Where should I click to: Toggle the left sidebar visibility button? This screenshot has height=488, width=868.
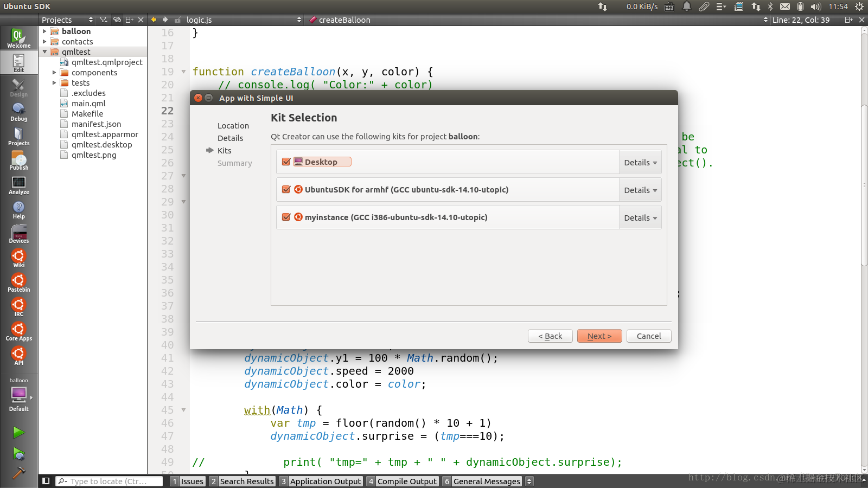coord(46,481)
